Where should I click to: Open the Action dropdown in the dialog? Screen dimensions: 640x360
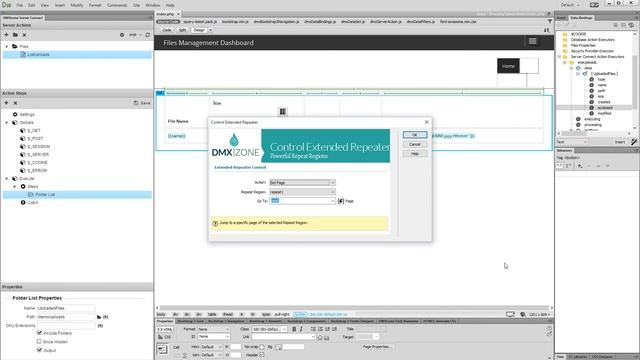(302, 182)
